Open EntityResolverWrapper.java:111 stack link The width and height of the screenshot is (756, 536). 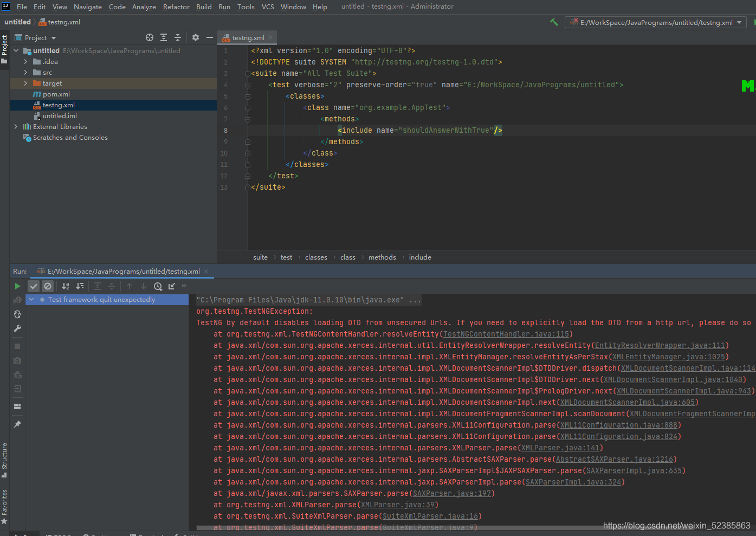(x=660, y=345)
